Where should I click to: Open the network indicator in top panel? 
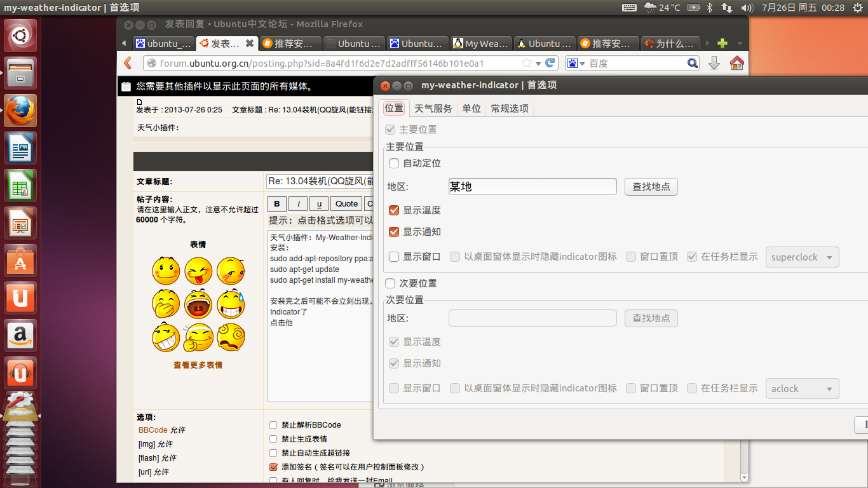point(728,8)
